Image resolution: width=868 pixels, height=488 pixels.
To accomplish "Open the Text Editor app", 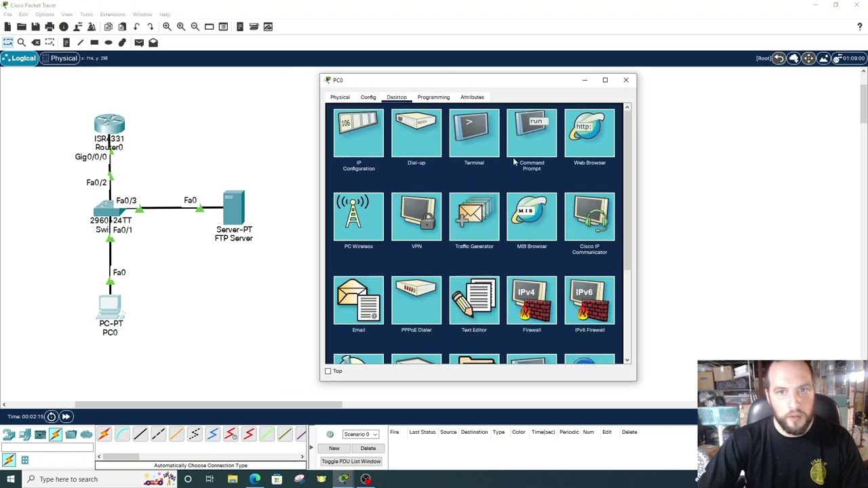I will click(x=474, y=300).
